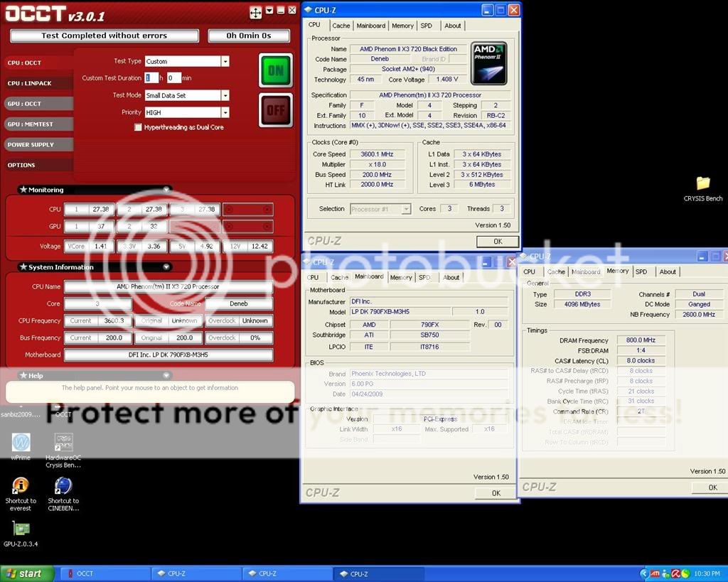Open the CRYSIS Bench desktop folder
The image size is (728, 582).
tap(703, 188)
